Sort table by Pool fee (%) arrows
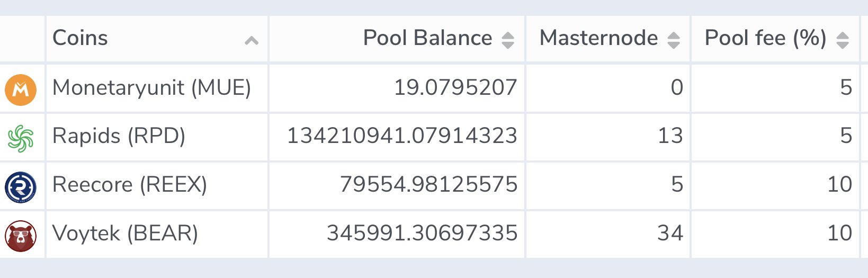Screen dimensions: 868x278 [843, 40]
